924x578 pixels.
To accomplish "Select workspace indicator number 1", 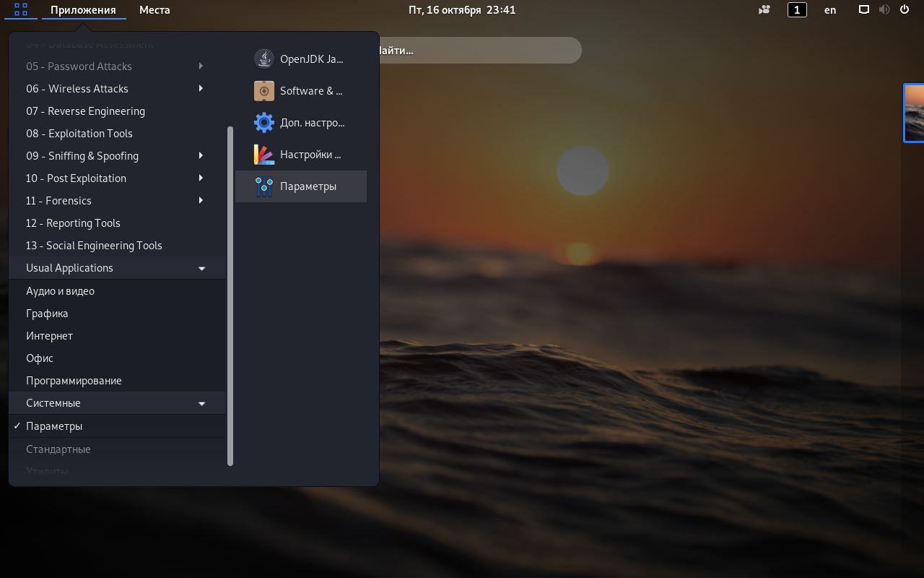I will 797,10.
